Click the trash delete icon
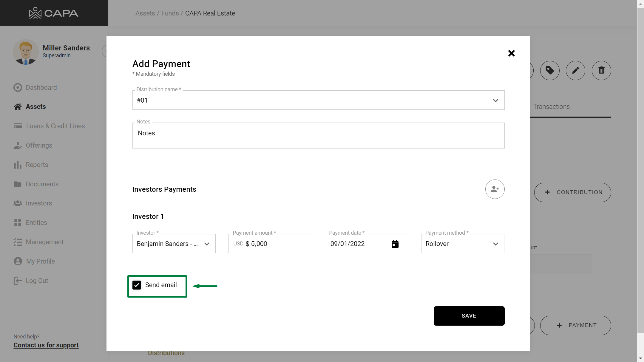644x362 pixels. [x=601, y=70]
